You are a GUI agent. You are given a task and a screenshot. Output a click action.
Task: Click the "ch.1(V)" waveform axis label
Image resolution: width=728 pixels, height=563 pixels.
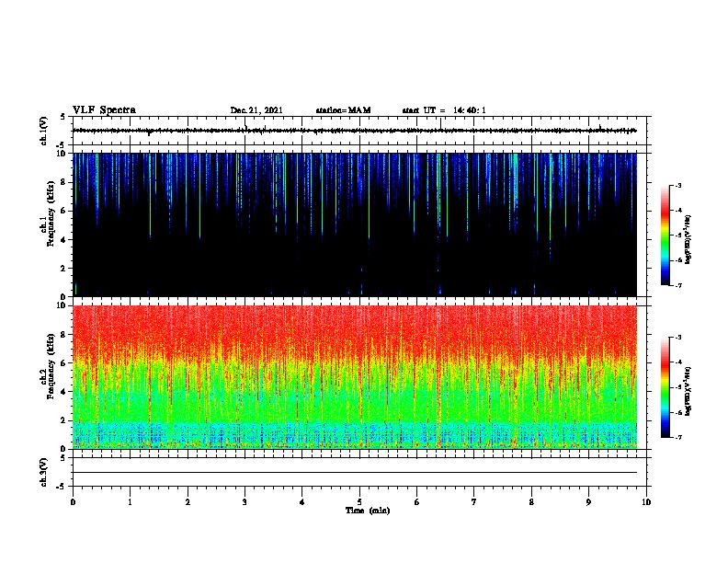(x=43, y=131)
